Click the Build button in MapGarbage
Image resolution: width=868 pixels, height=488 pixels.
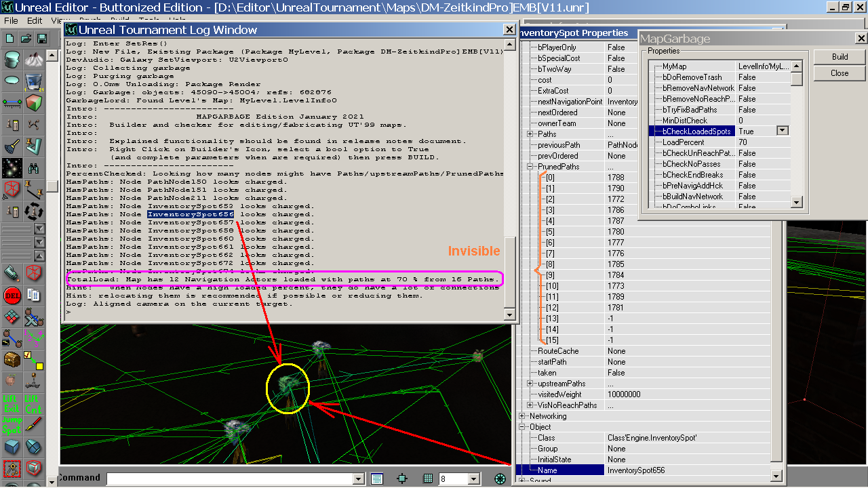click(x=840, y=57)
